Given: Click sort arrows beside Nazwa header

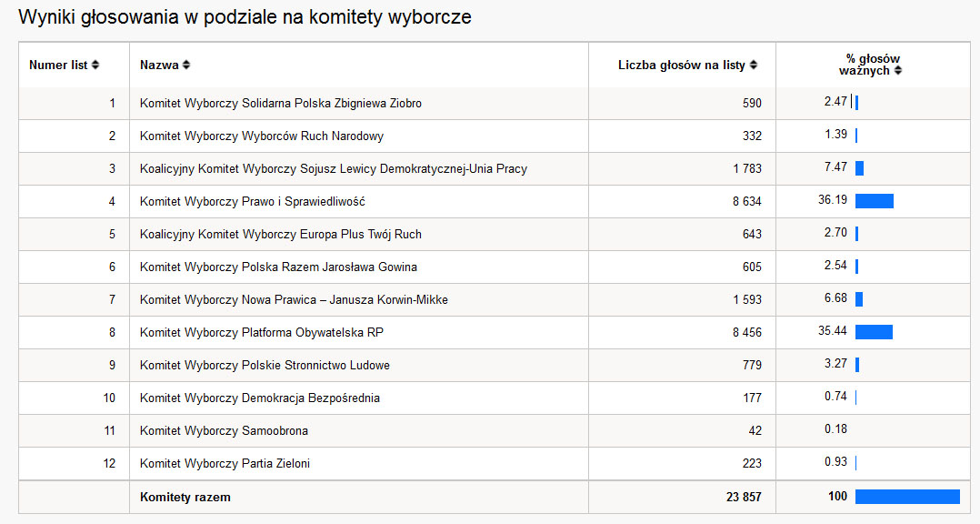Looking at the screenshot, I should click(x=186, y=65).
